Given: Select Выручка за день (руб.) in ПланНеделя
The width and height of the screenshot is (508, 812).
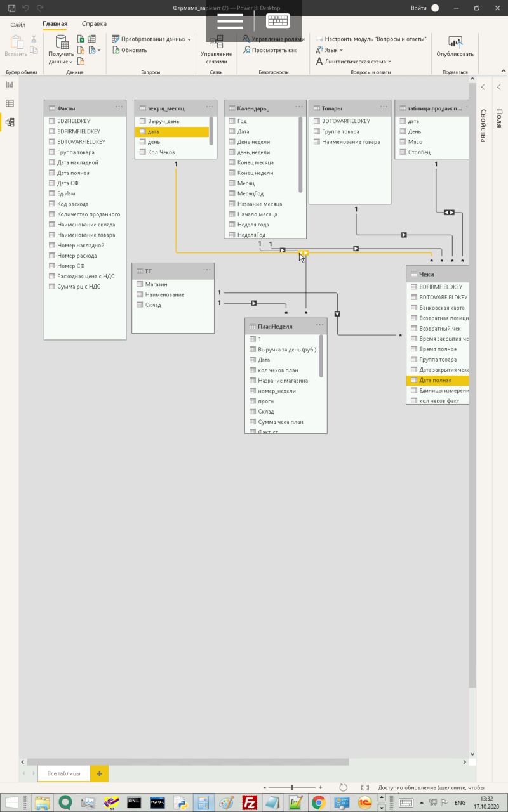Looking at the screenshot, I should tap(283, 350).
